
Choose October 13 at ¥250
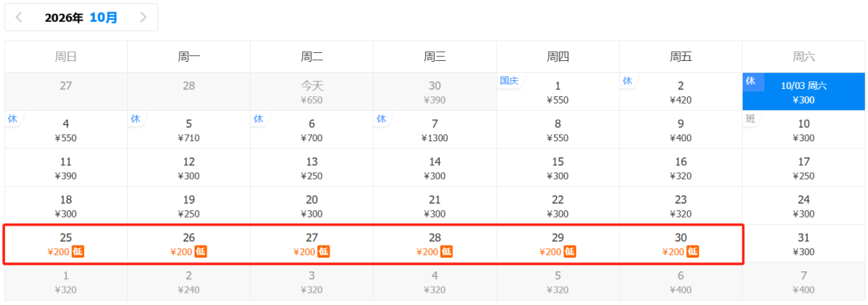[x=312, y=168]
